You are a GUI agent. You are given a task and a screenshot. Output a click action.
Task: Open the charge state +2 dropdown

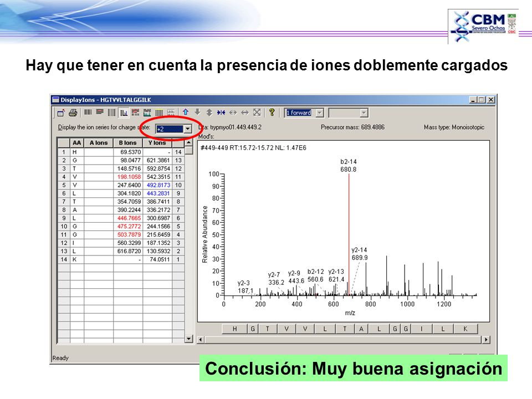187,129
